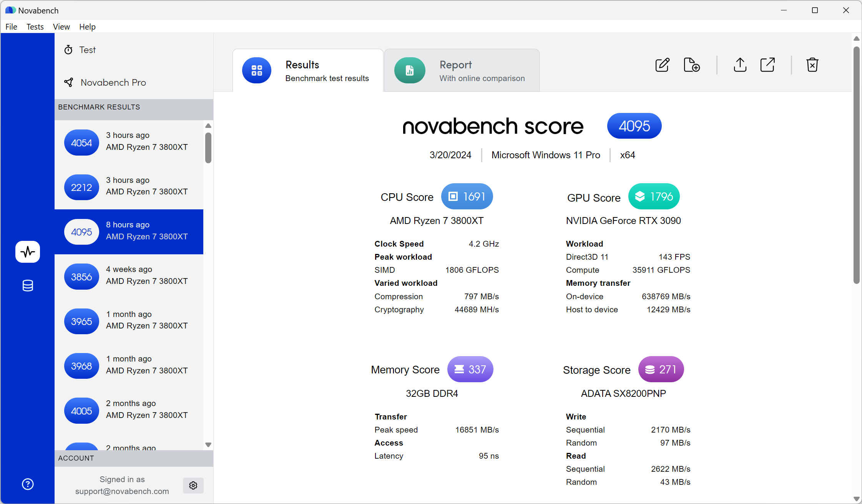The height and width of the screenshot is (504, 862).
Task: Select the benchmarks pulse icon in the sidebar
Action: [x=28, y=252]
